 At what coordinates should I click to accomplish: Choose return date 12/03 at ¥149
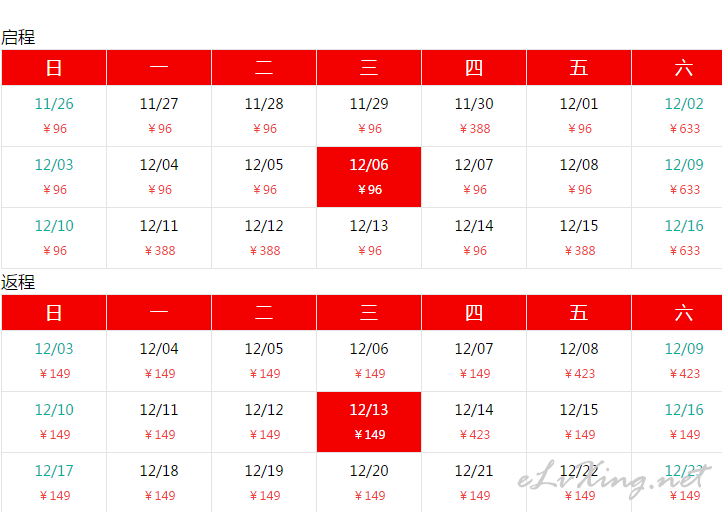pos(54,361)
